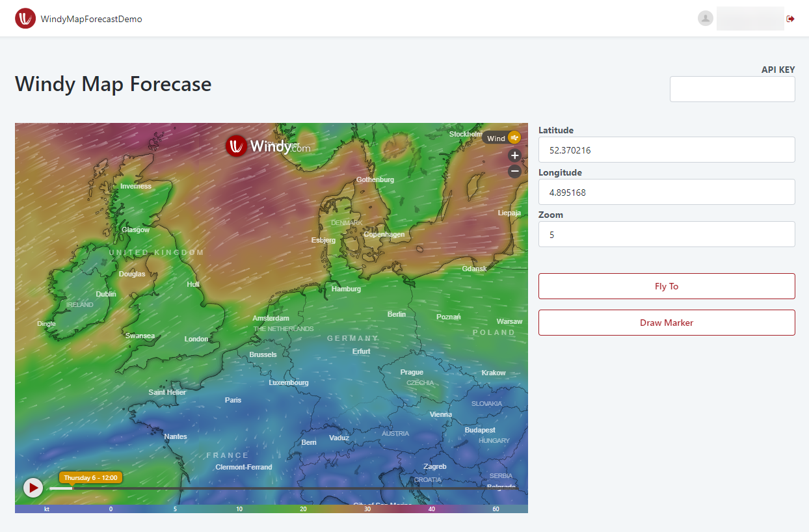Click Gdansk label on the map
Viewport: 809px width, 532px height.
474,269
